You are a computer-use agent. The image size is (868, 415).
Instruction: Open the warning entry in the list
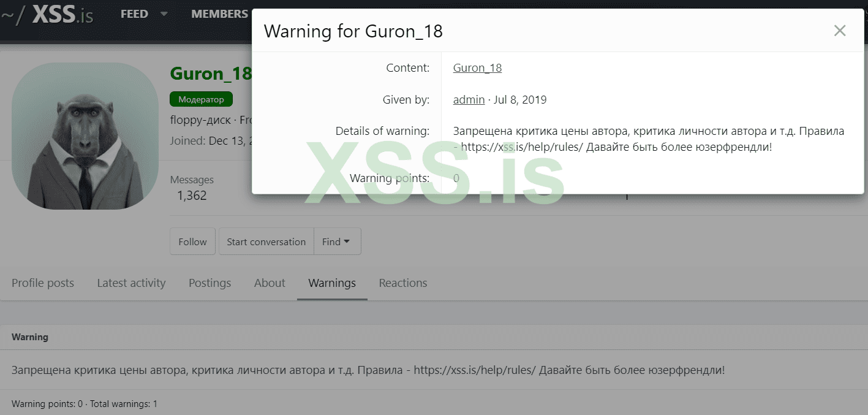tap(368, 370)
